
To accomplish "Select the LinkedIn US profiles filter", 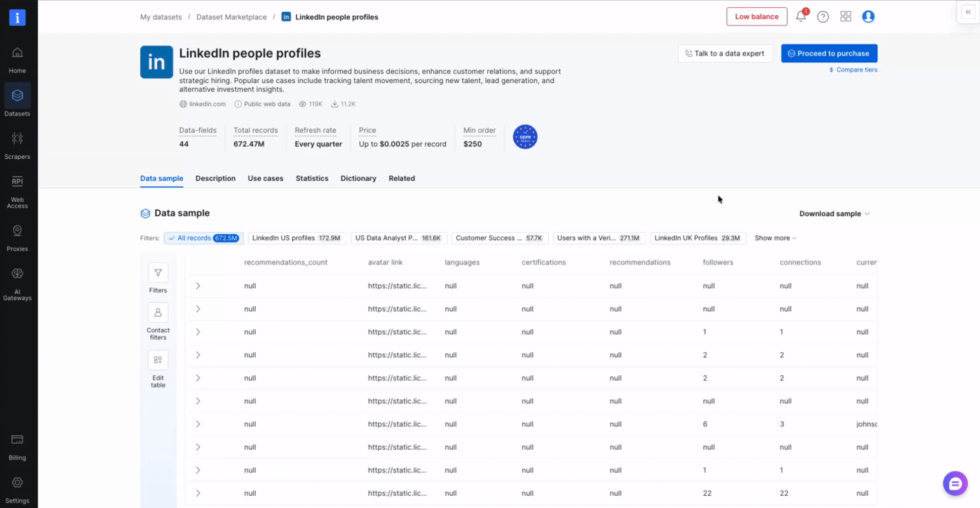I will point(297,238).
